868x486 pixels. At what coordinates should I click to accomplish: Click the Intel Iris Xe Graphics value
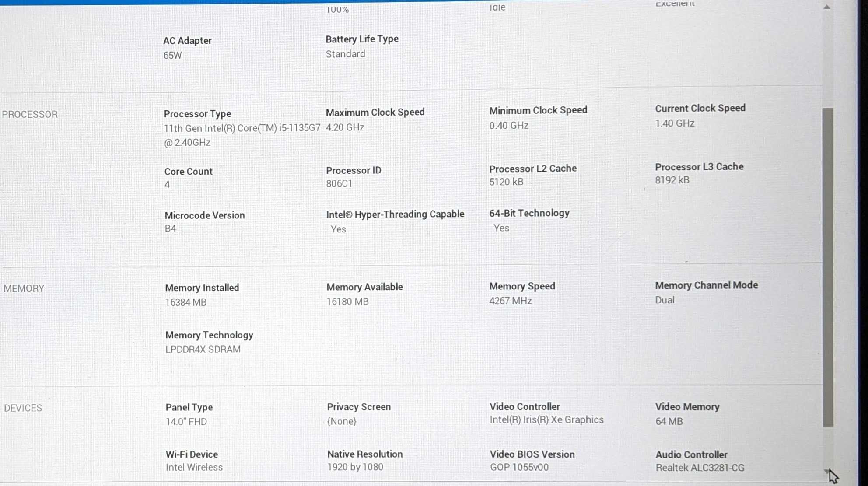point(546,420)
